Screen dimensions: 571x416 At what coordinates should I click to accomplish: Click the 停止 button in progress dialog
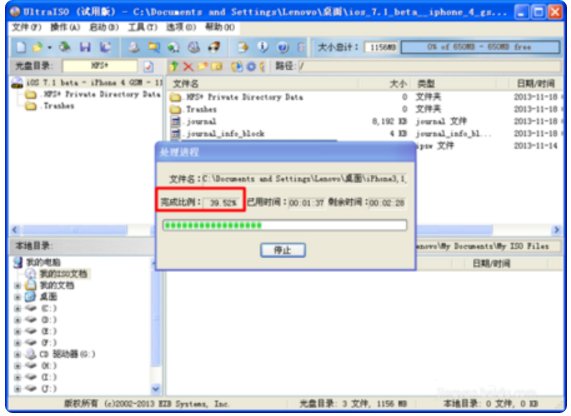283,250
